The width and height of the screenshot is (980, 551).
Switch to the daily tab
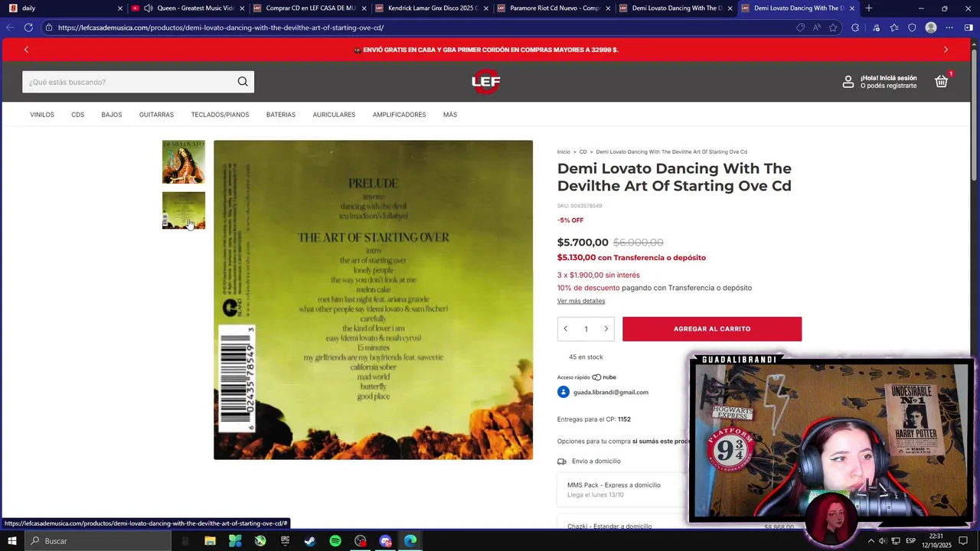pos(64,8)
